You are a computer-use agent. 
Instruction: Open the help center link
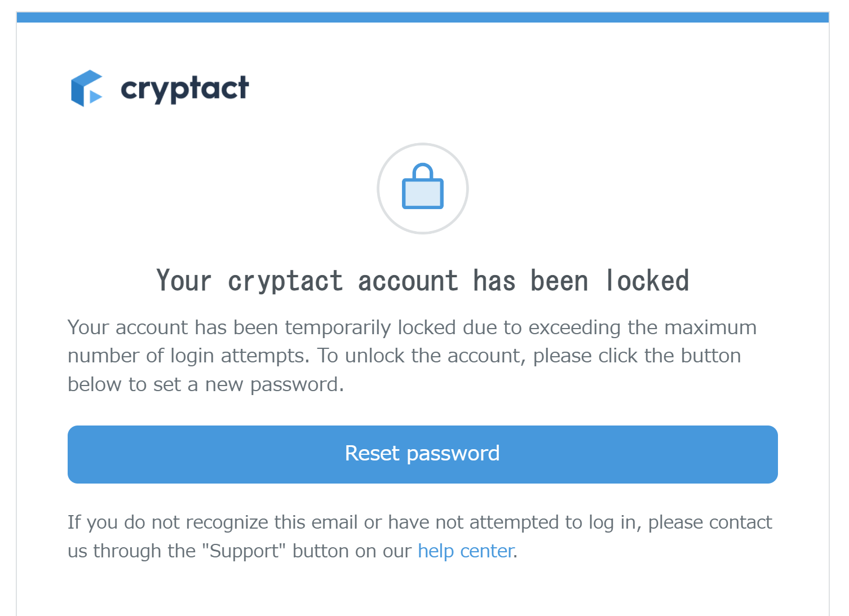coord(466,551)
